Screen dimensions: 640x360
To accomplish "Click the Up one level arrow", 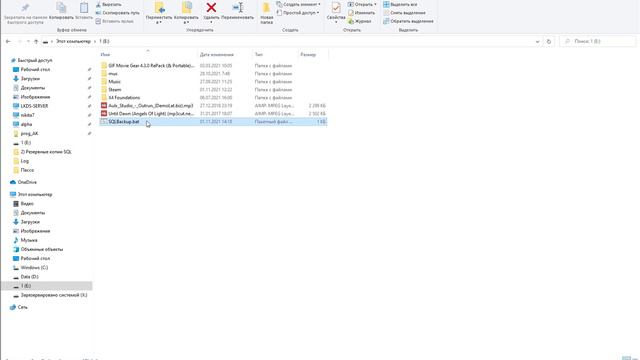I will [x=36, y=41].
